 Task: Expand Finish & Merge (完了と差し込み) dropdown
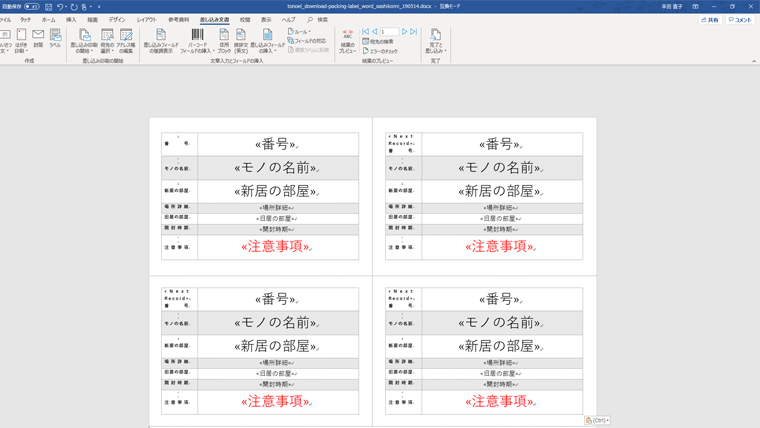pos(435,40)
